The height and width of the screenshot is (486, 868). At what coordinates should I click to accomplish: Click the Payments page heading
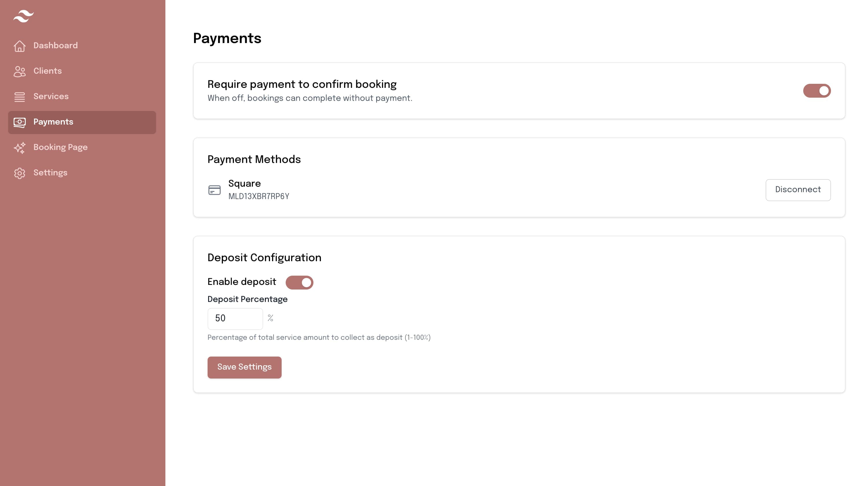227,39
